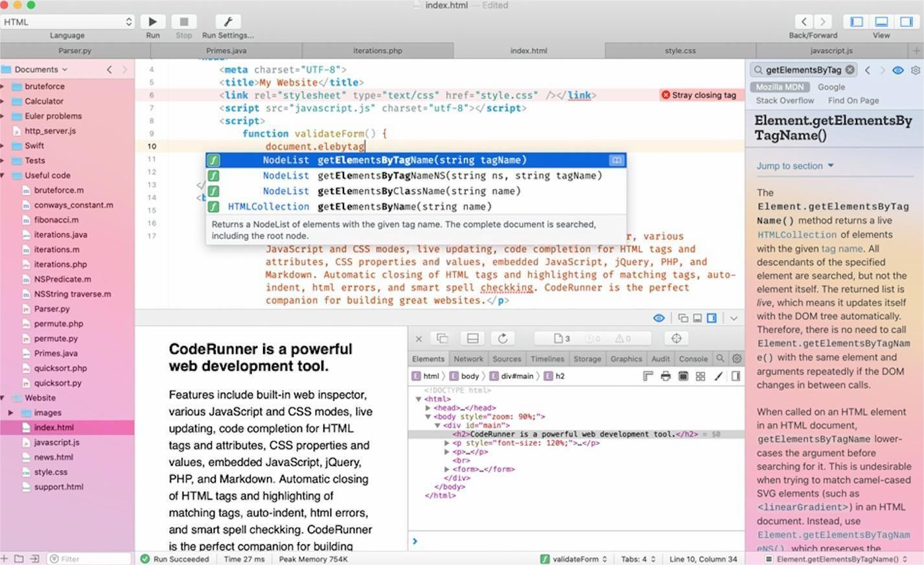Collapse the Useful code folder
Viewport: 924px width, 565px height.
point(3,176)
